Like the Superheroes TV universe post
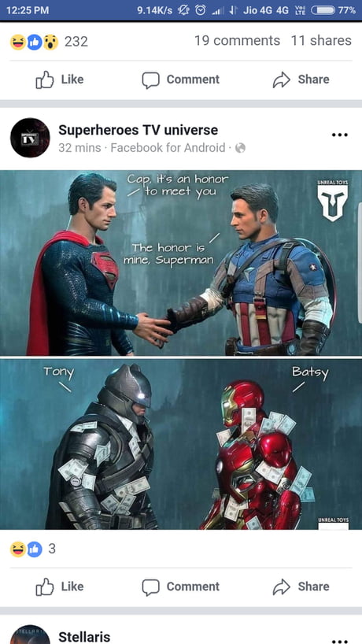 [60, 587]
